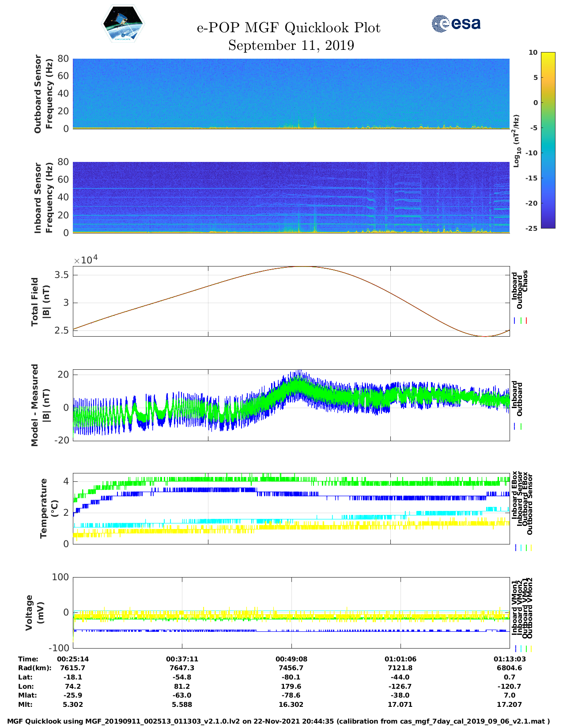This screenshot has height=728, width=563.
Task: Click the Log10 (nT²/Hz) colorbar label
Action: (516, 140)
